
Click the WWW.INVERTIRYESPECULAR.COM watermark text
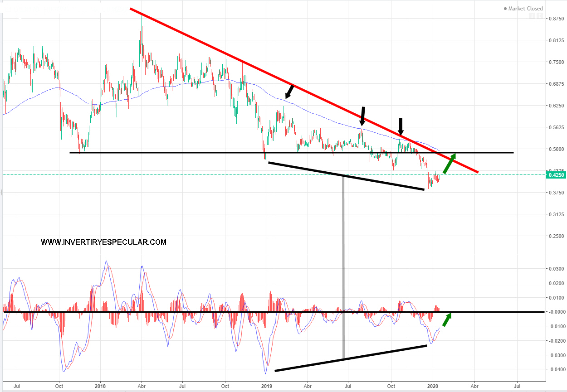point(103,242)
